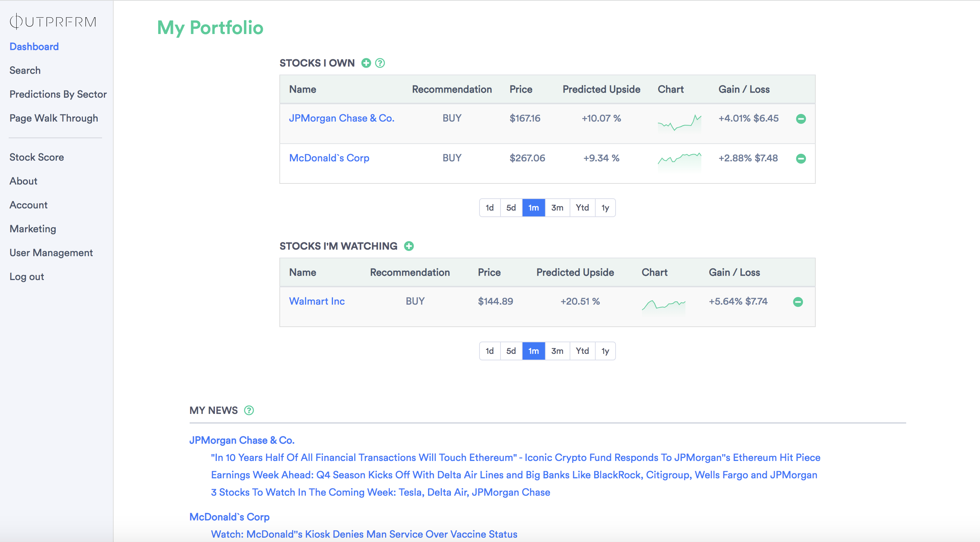Click JPMorgan price $167.16
This screenshot has width=980, height=542.
point(525,118)
